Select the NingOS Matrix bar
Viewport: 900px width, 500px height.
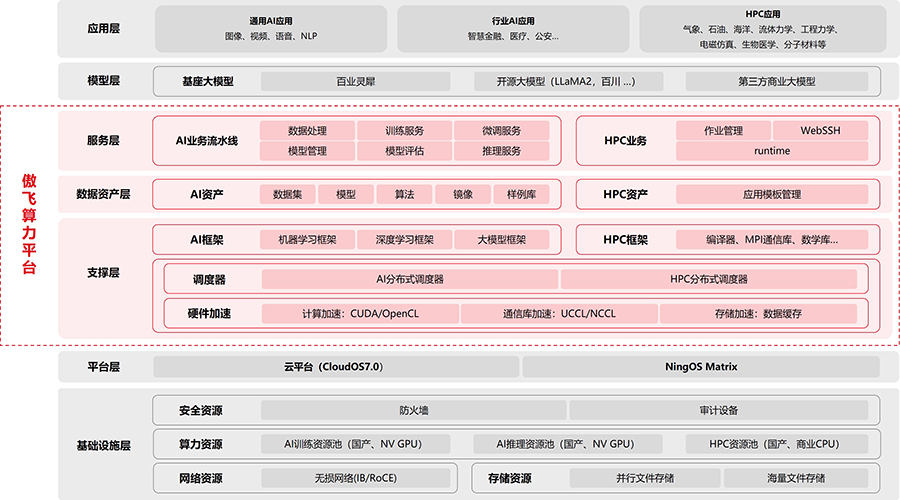coord(701,367)
